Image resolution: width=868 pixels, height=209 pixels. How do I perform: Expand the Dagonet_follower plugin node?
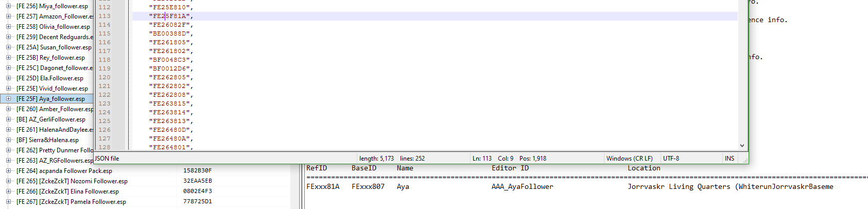tap(8, 68)
